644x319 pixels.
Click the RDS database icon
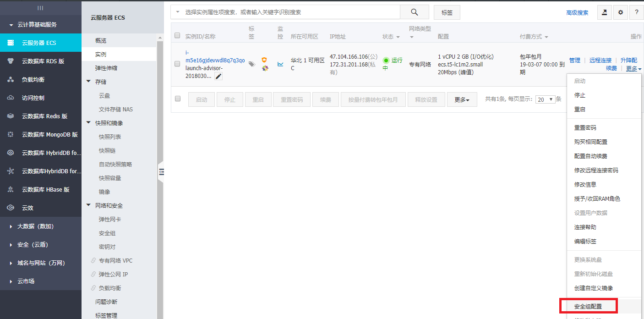(11, 61)
